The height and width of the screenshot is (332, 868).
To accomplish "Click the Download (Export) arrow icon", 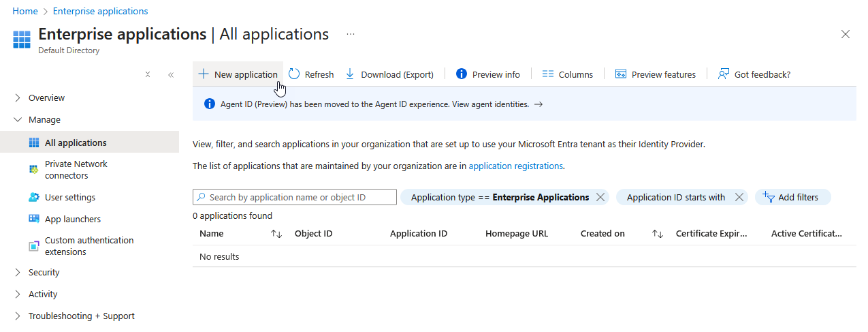I will point(350,74).
